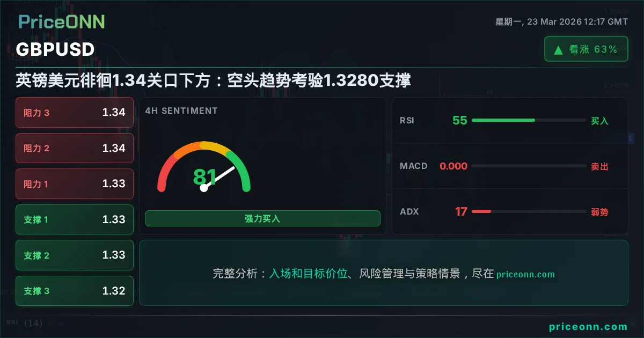Screen dimensions: 644x338
Task: Select the 阻力 3 resistance level
Action: tap(75, 113)
